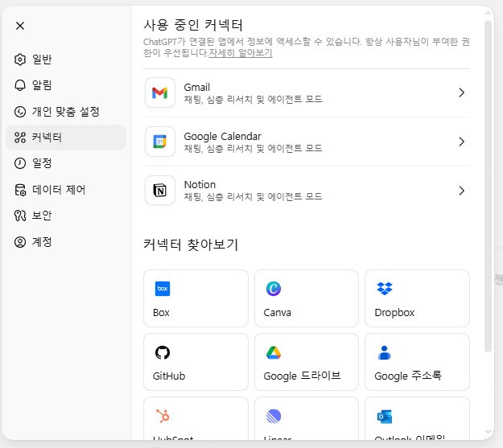The image size is (503, 448).
Task: Click the 커넥터 sidebar icon
Action: coord(20,138)
